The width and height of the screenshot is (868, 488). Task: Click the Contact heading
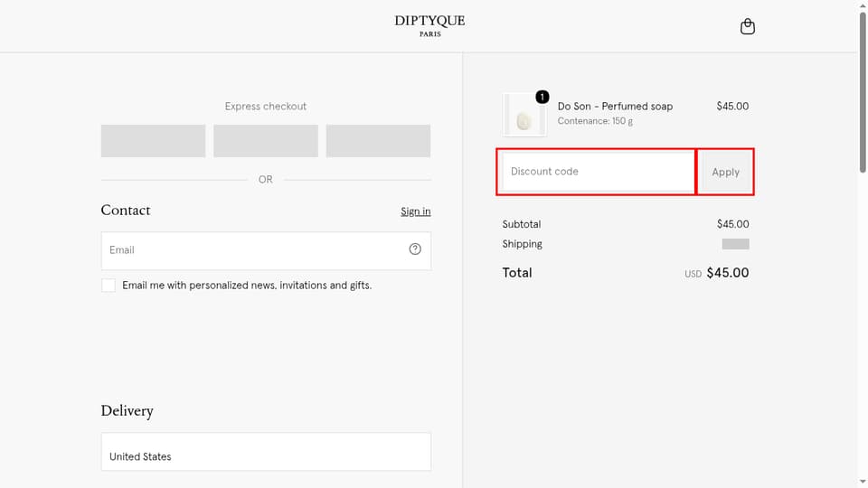tap(126, 211)
